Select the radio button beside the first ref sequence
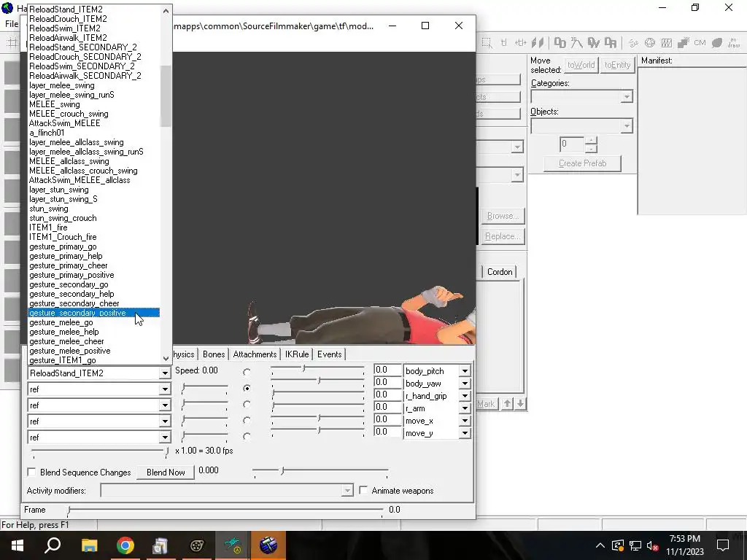The height and width of the screenshot is (560, 747). click(247, 388)
